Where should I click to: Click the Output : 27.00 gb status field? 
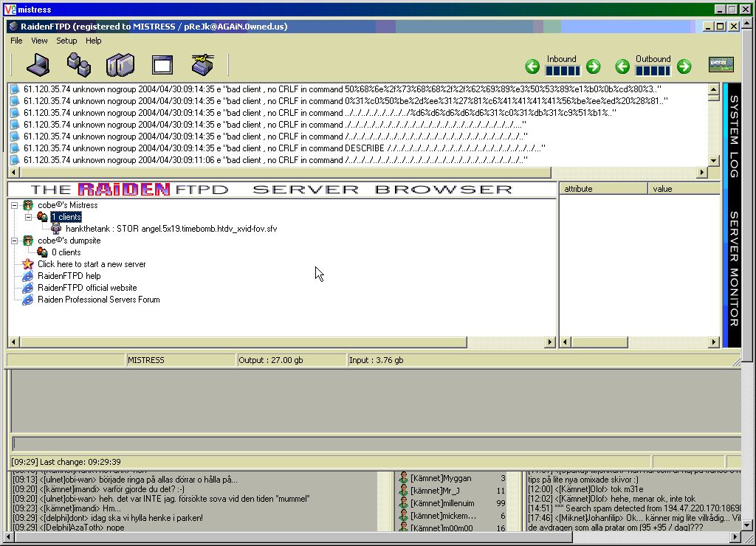tap(292, 360)
